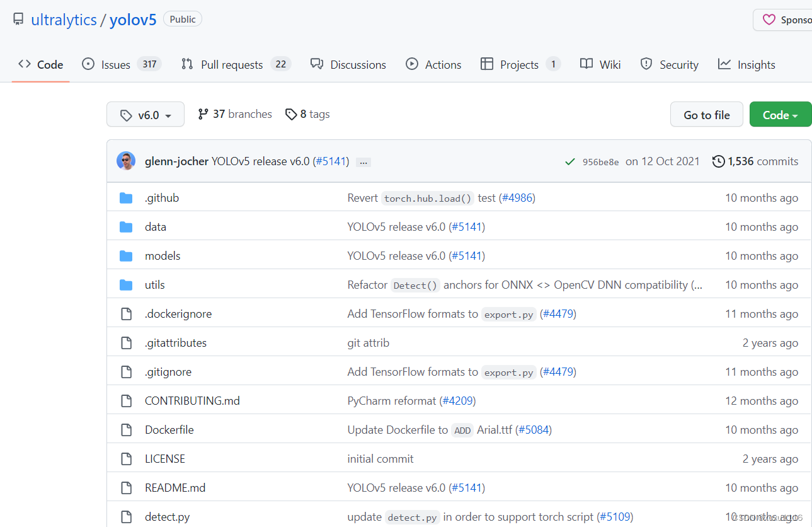Click the 'initial commit' message

point(380,459)
